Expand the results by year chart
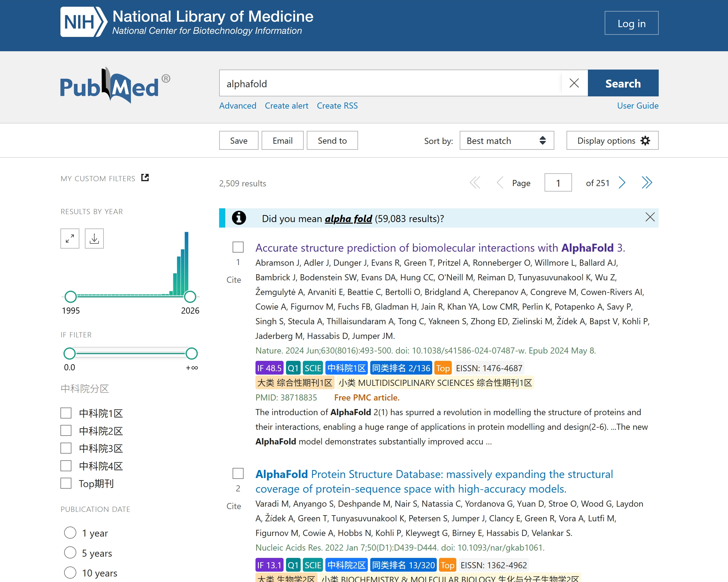 tap(70, 239)
